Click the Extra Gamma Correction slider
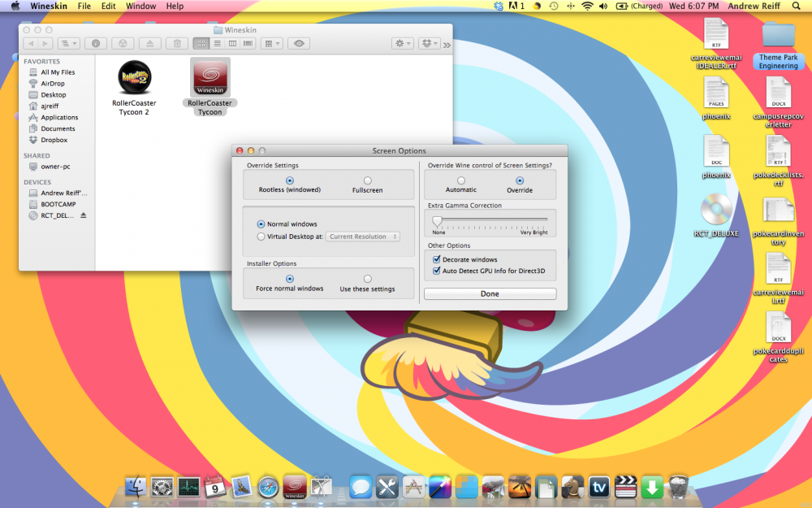The width and height of the screenshot is (812, 508). (x=437, y=220)
